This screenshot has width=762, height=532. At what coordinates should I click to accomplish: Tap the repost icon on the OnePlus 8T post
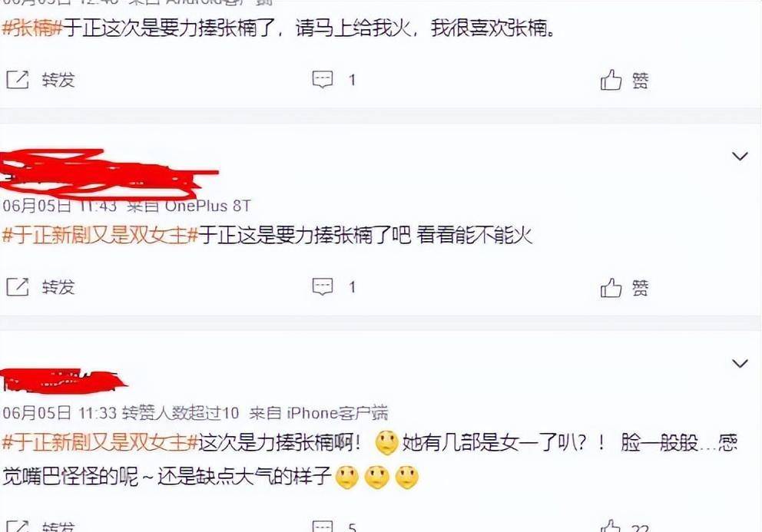pos(18,287)
